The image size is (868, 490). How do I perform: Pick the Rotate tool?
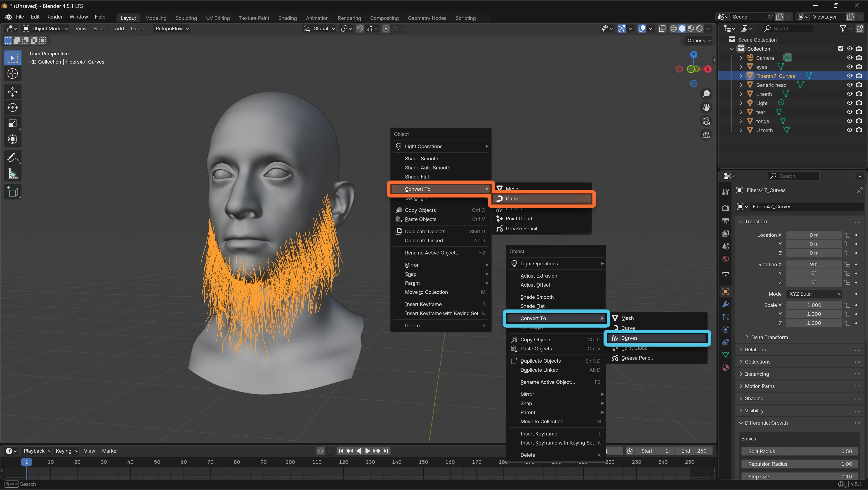coord(12,108)
